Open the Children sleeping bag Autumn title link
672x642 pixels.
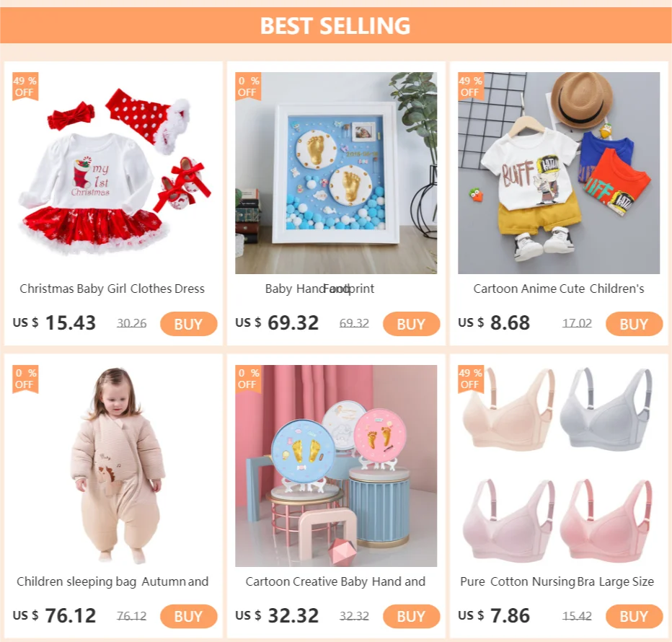[112, 581]
